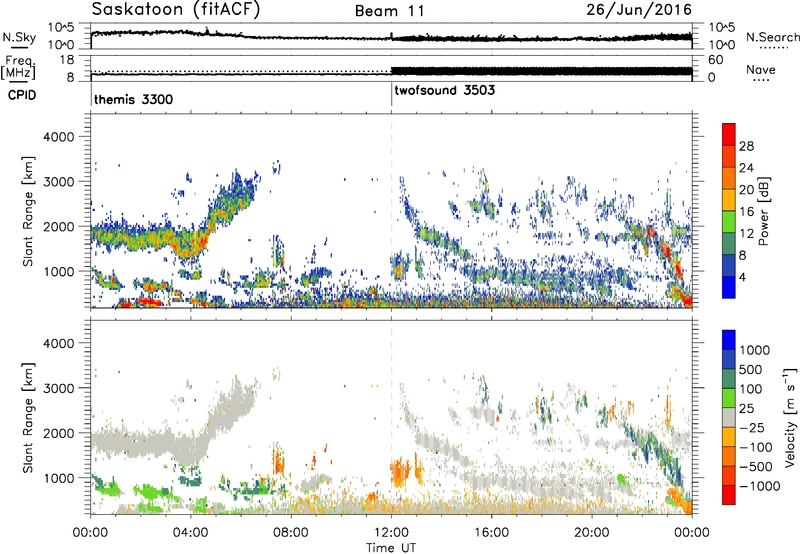This screenshot has width=800, height=554.
Task: Select the themis 3300 CPID marker
Action: click(x=133, y=99)
